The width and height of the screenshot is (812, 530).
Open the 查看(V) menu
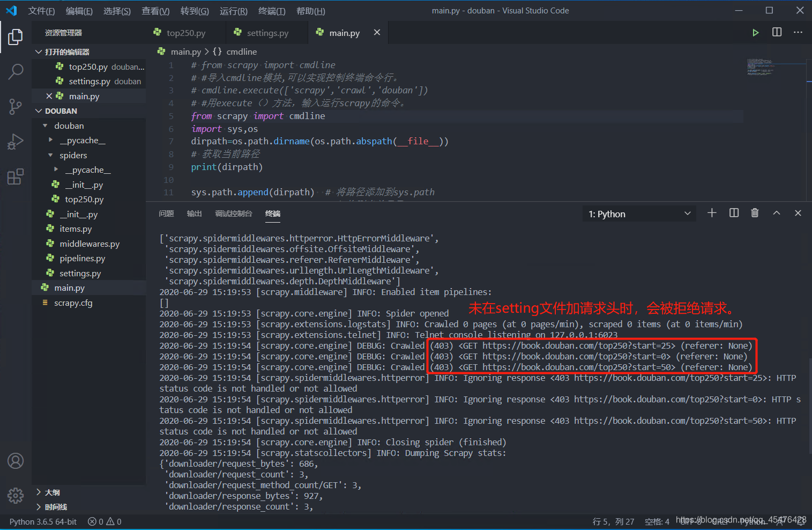tap(155, 11)
